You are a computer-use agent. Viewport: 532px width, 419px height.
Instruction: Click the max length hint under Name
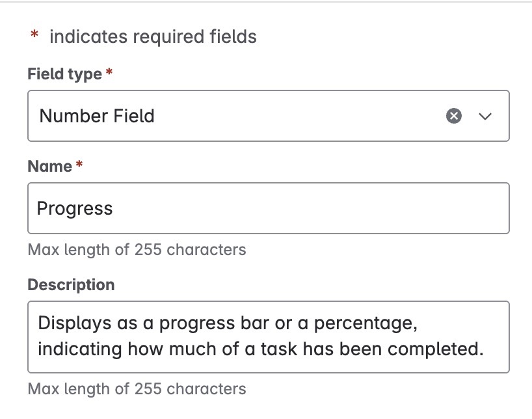(x=137, y=249)
